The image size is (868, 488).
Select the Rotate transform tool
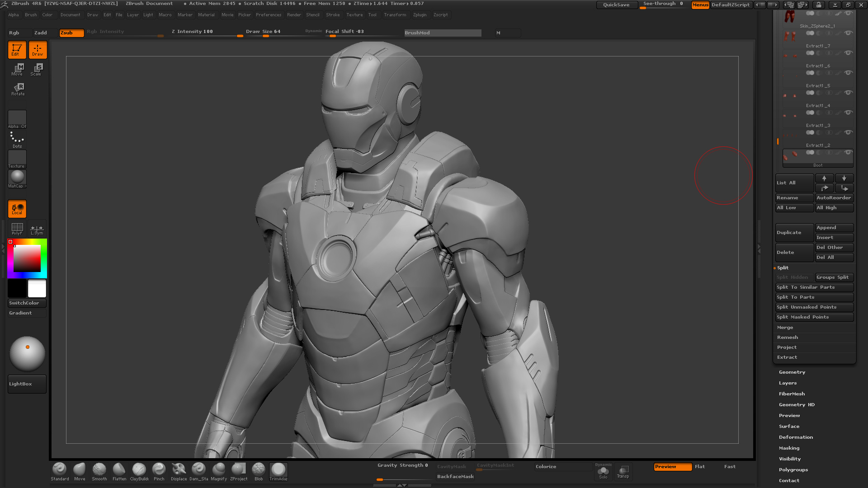[x=18, y=89]
